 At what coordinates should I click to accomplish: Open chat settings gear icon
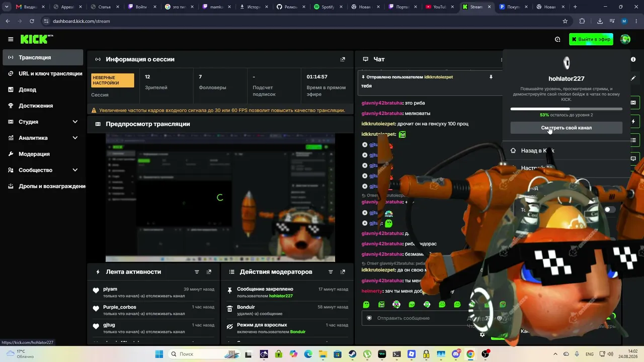482,334
